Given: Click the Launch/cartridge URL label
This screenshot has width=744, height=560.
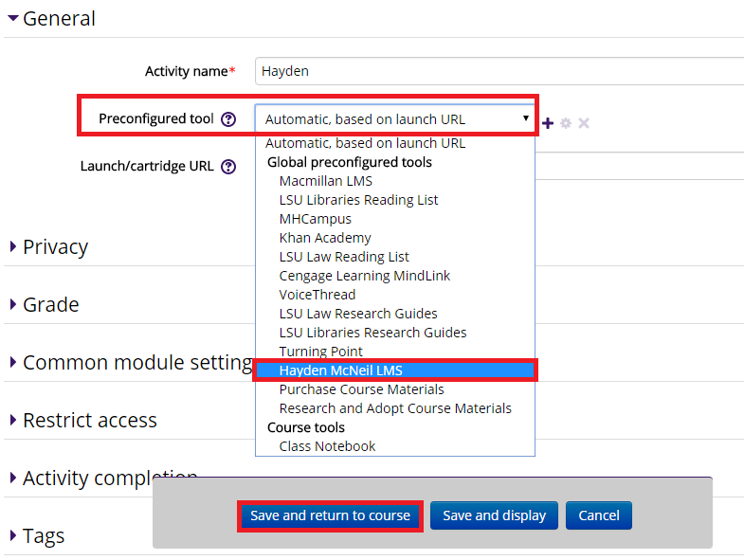Looking at the screenshot, I should click(147, 166).
